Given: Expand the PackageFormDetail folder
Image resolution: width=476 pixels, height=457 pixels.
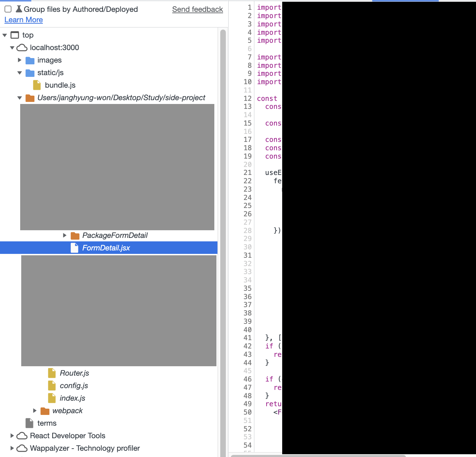Looking at the screenshot, I should pyautogui.click(x=65, y=235).
